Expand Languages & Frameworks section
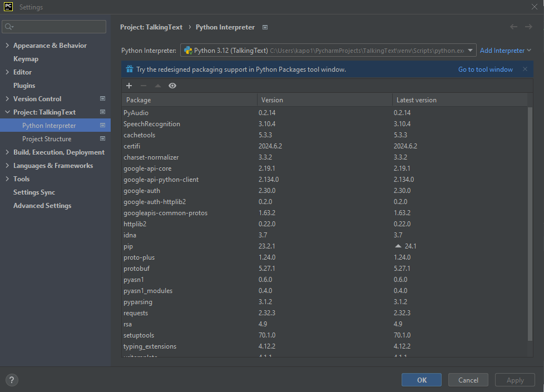Screen dimensions: 544x392 [x=7, y=166]
